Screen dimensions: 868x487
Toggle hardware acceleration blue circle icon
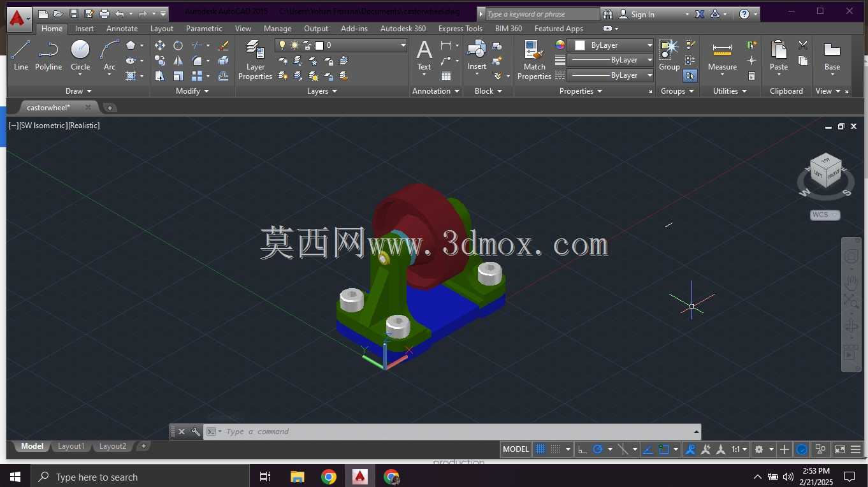pyautogui.click(x=802, y=449)
